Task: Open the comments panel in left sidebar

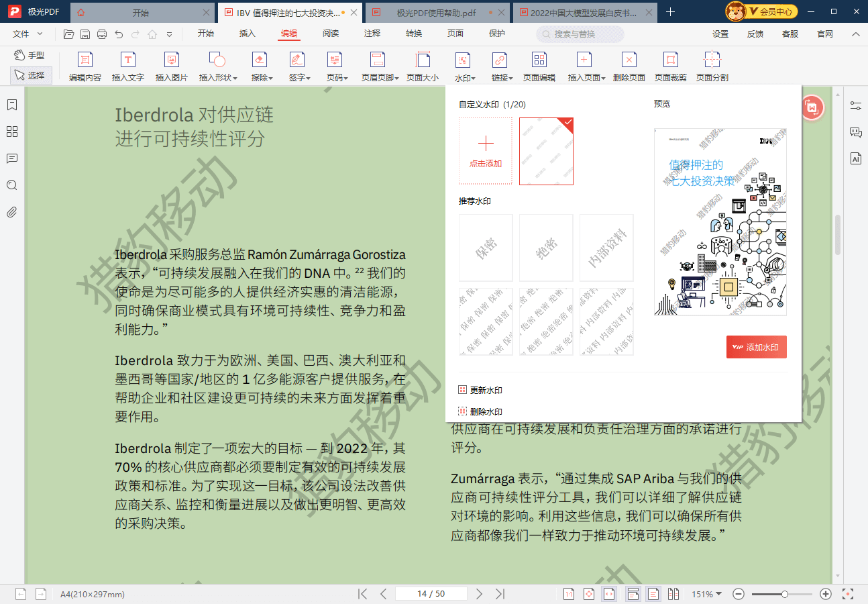Action: [x=11, y=158]
